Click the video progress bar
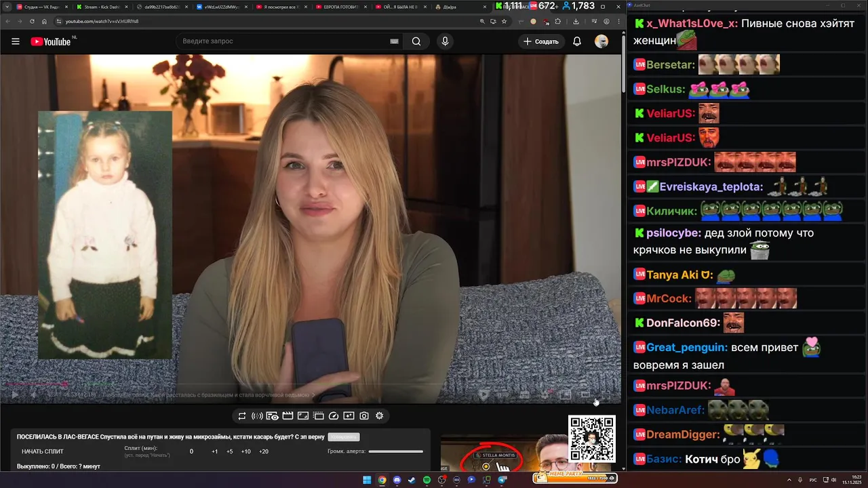This screenshot has width=868, height=488. pyautogui.click(x=310, y=385)
